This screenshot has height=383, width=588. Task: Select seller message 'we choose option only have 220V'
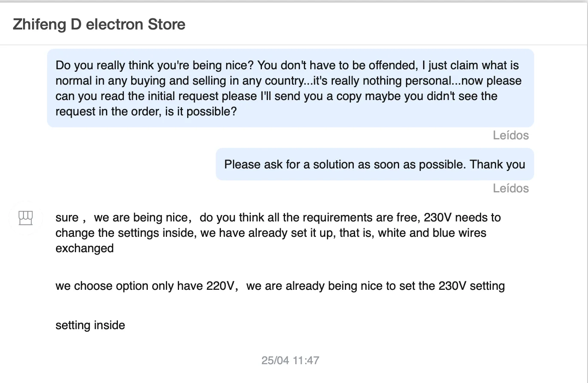click(280, 286)
